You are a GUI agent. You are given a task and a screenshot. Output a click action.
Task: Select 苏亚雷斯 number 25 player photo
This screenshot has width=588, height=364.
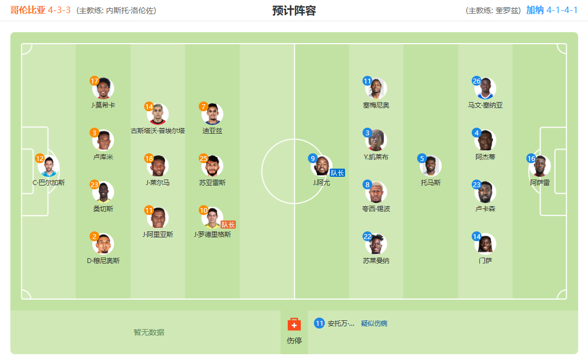pos(212,166)
